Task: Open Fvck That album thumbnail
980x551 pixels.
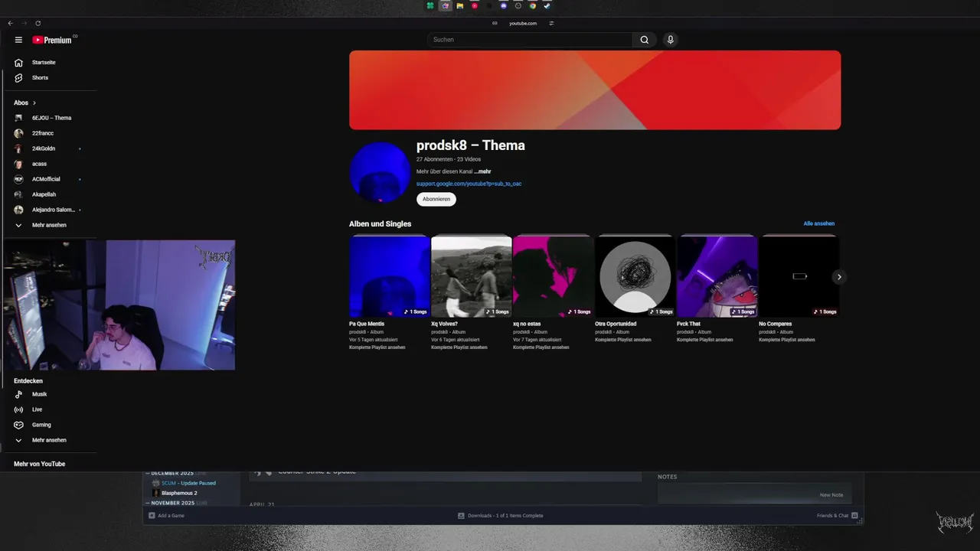Action: click(x=717, y=276)
